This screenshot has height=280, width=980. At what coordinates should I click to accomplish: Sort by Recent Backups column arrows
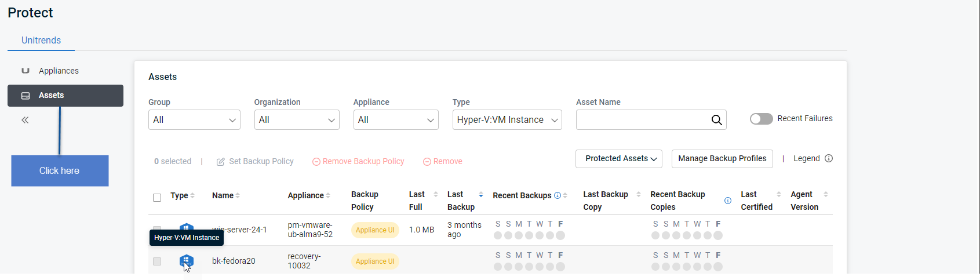point(565,196)
